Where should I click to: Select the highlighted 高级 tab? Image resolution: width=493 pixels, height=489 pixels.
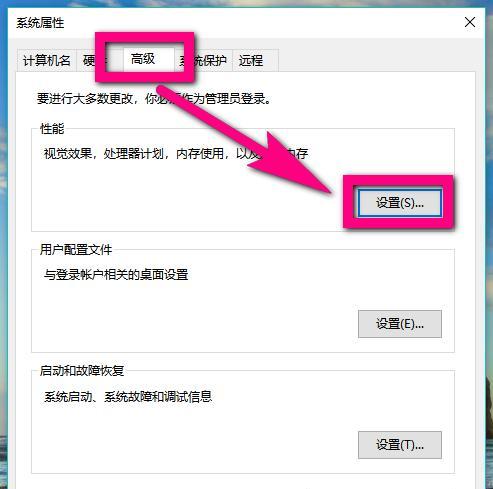tap(143, 59)
